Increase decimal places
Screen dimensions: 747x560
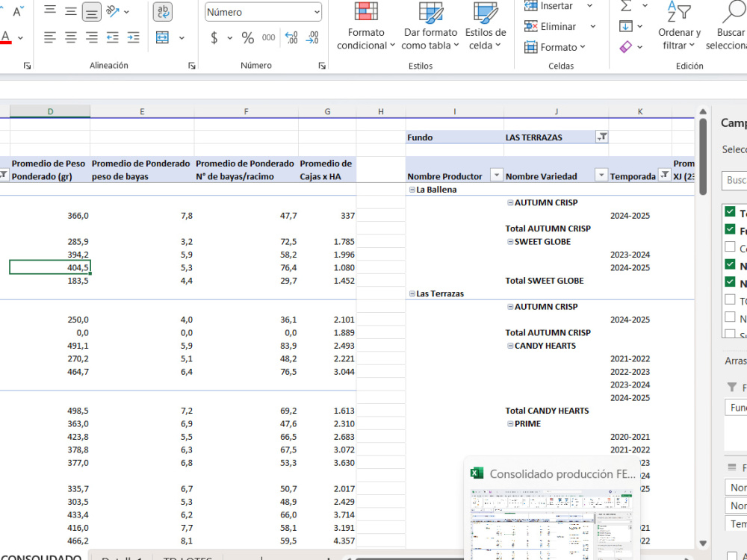pyautogui.click(x=291, y=37)
